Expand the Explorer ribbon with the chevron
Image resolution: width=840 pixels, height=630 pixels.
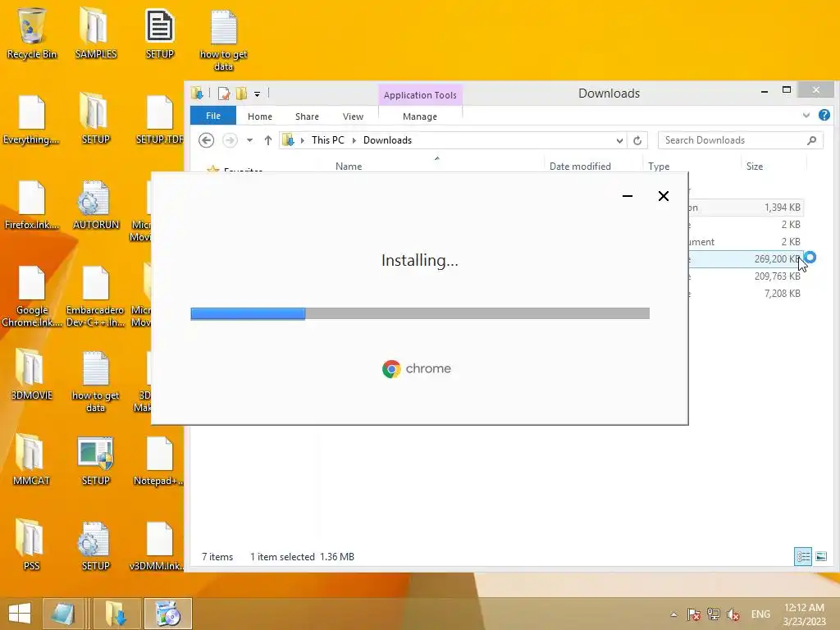806,115
